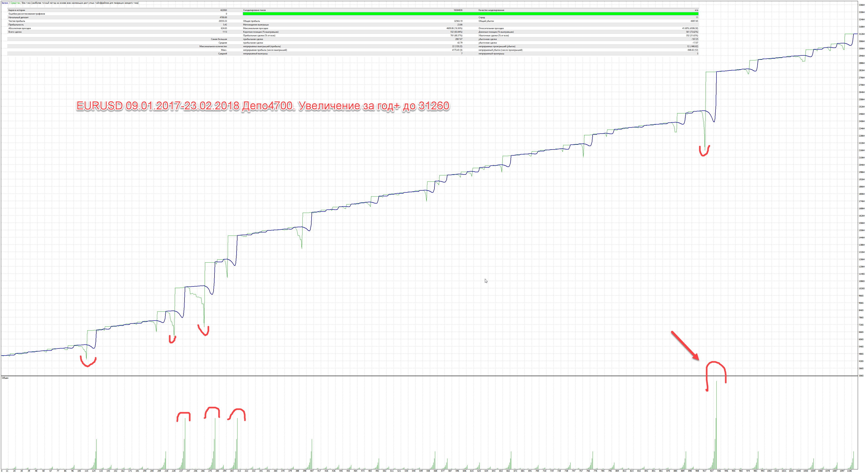
Task: Click 'непрерывных проигрышей (убыток)' label
Action: tap(497, 47)
